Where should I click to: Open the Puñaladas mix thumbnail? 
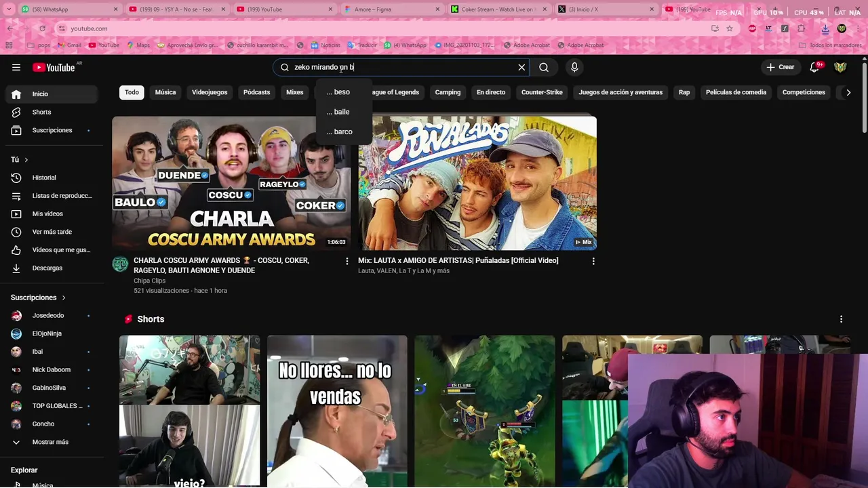(x=477, y=183)
